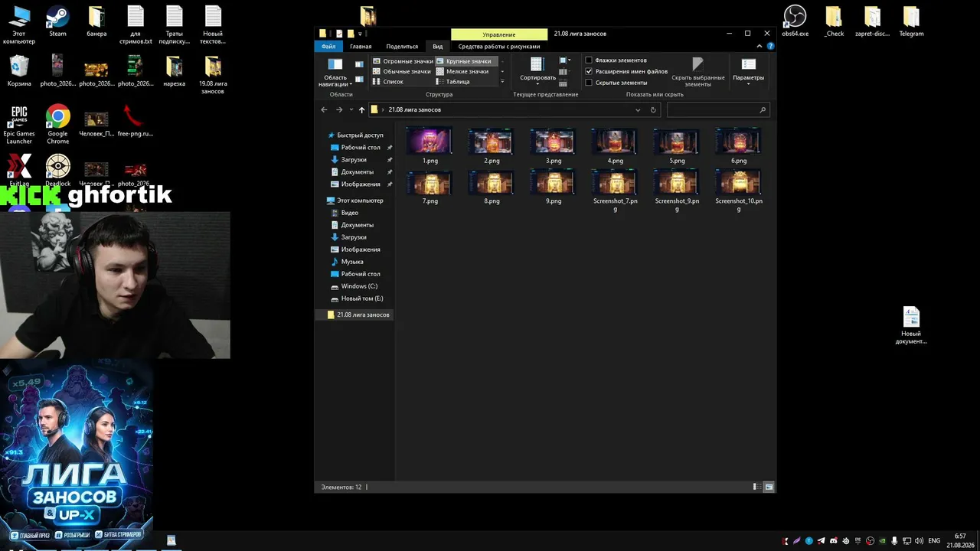Select the Screenshot_10.png thumbnail
This screenshot has width=980, height=551.
739,191
